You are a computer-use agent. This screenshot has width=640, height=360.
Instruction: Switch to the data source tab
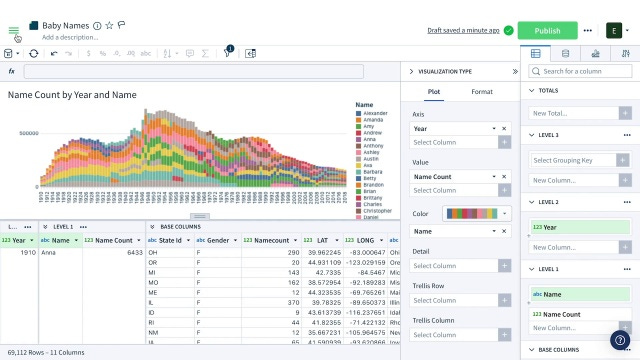(565, 53)
